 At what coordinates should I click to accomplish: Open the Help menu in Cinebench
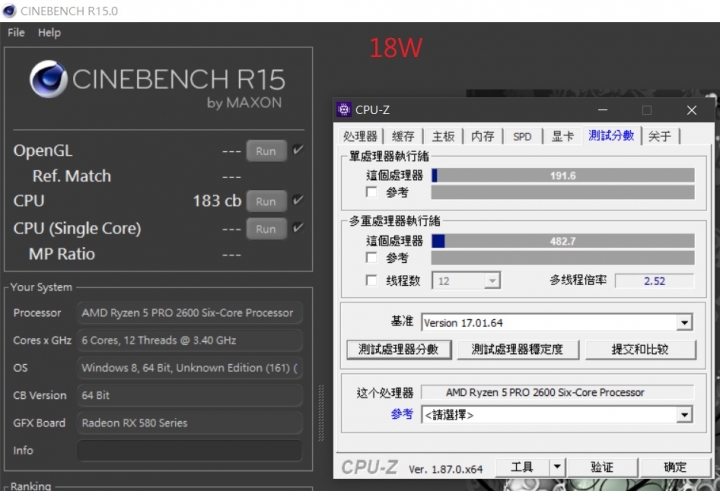point(49,33)
